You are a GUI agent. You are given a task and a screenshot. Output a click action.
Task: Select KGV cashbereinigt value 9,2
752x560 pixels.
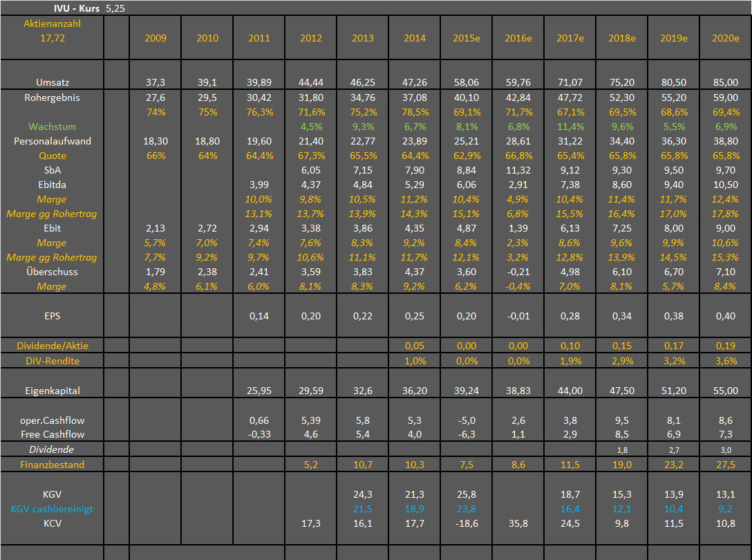[x=725, y=509]
